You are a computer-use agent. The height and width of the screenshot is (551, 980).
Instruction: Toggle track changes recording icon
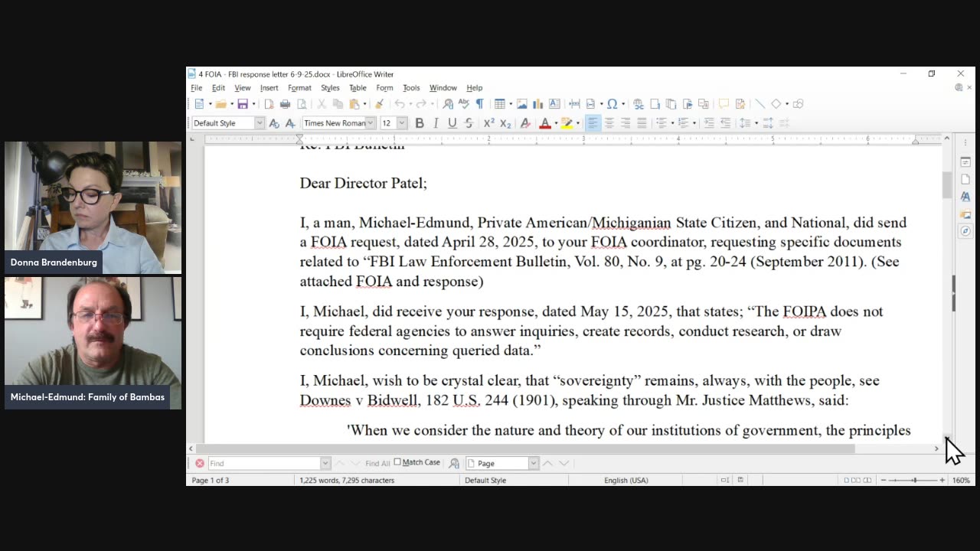(740, 104)
